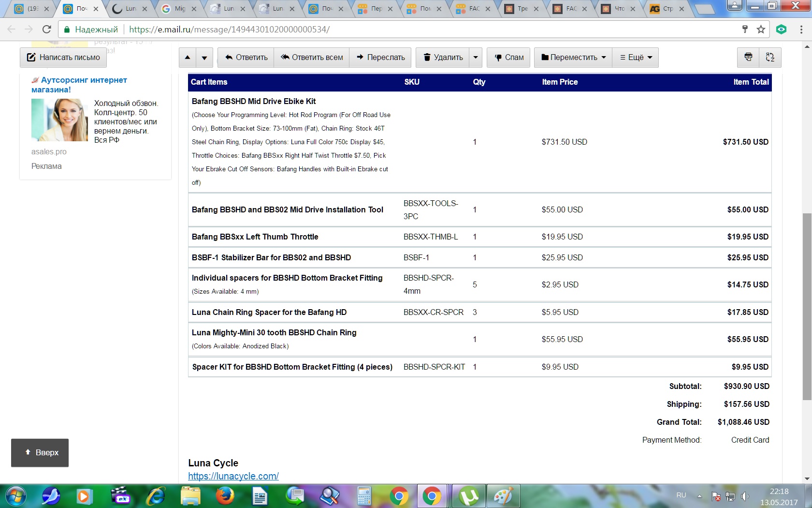The image size is (812, 508).
Task: Expand the Delete options dropdown arrow
Action: (476, 58)
